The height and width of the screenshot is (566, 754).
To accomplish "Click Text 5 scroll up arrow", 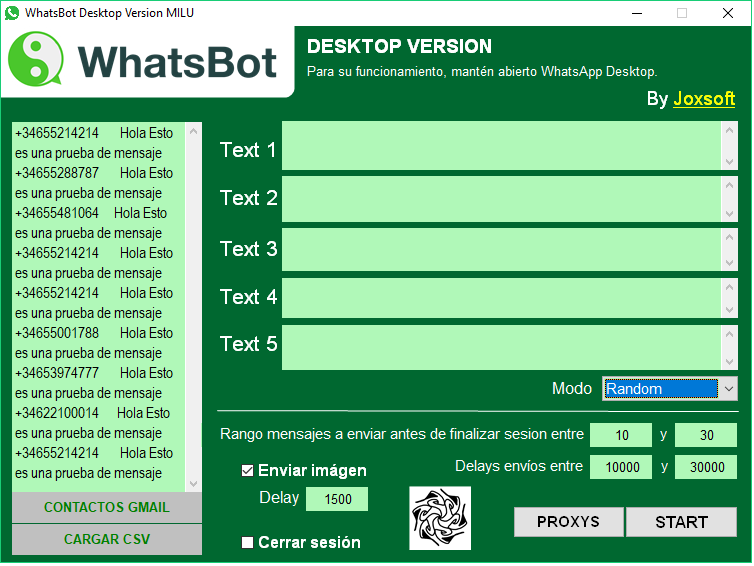I will pyautogui.click(x=729, y=334).
